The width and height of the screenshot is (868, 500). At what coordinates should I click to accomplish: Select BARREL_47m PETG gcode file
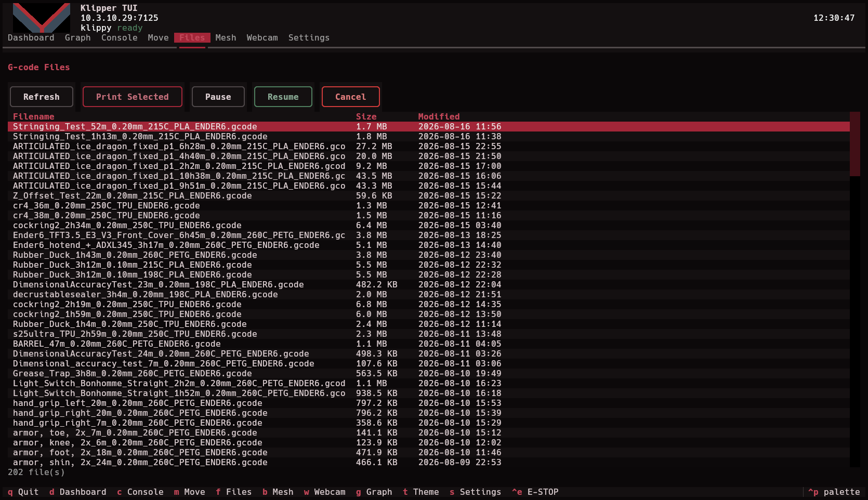pos(429,344)
